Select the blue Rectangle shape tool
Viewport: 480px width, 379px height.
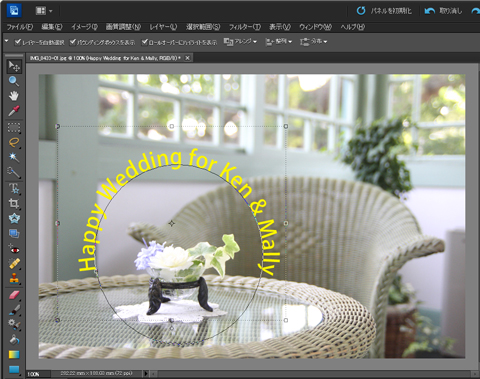point(14,369)
